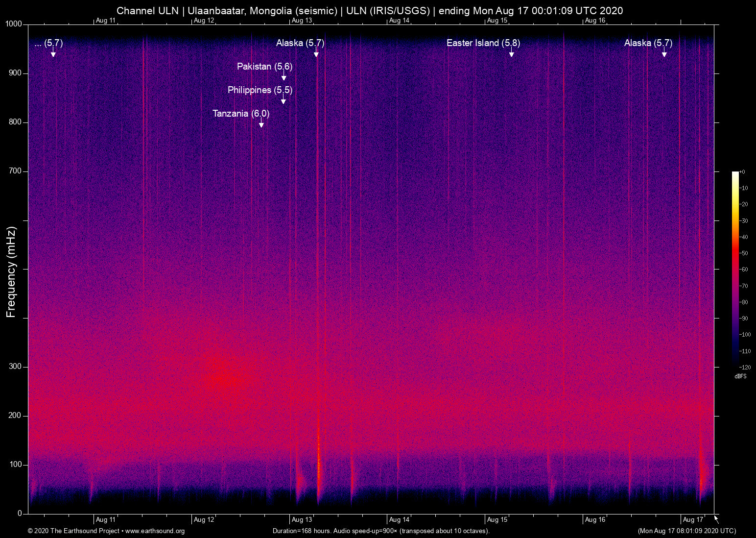The height and width of the screenshot is (538, 756).
Task: Select the Tanzania (6.0) event label
Action: pos(241,114)
